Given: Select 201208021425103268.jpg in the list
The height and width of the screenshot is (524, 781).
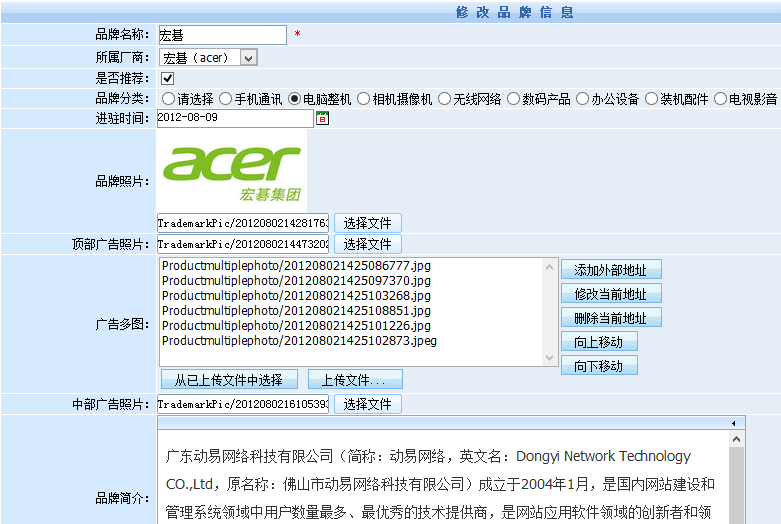Looking at the screenshot, I should [x=296, y=296].
